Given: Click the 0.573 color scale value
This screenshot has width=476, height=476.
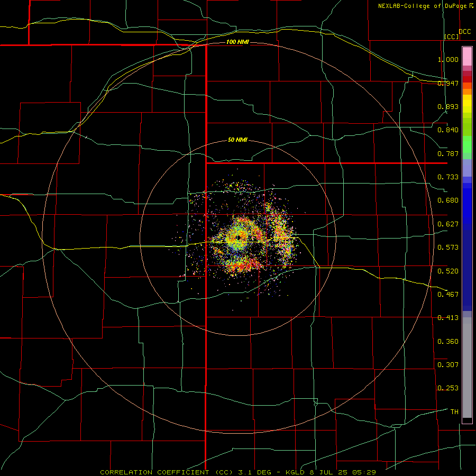Looking at the screenshot, I should [448, 248].
